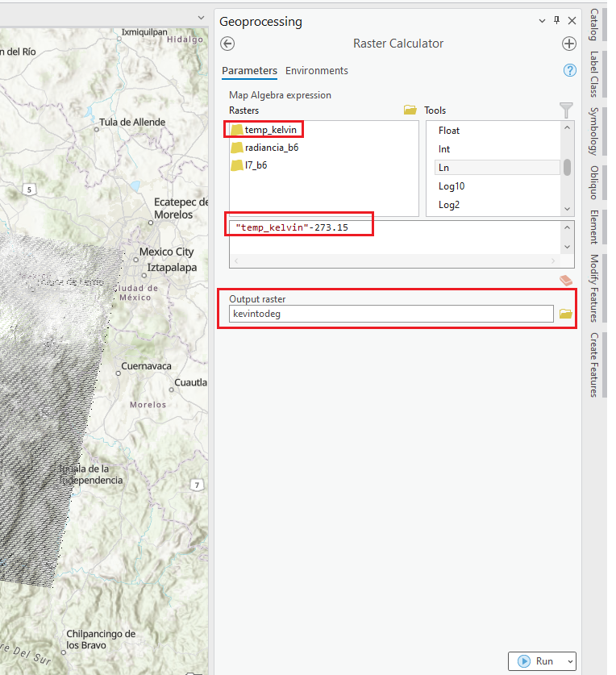Open the Symbology side tab
616x675 pixels.
pyautogui.click(x=593, y=131)
